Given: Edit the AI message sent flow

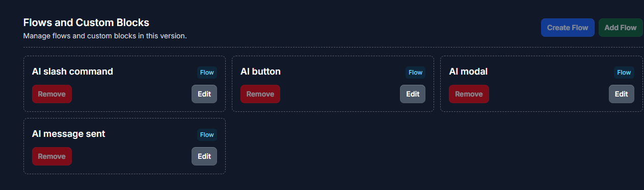Looking at the screenshot, I should [x=204, y=156].
